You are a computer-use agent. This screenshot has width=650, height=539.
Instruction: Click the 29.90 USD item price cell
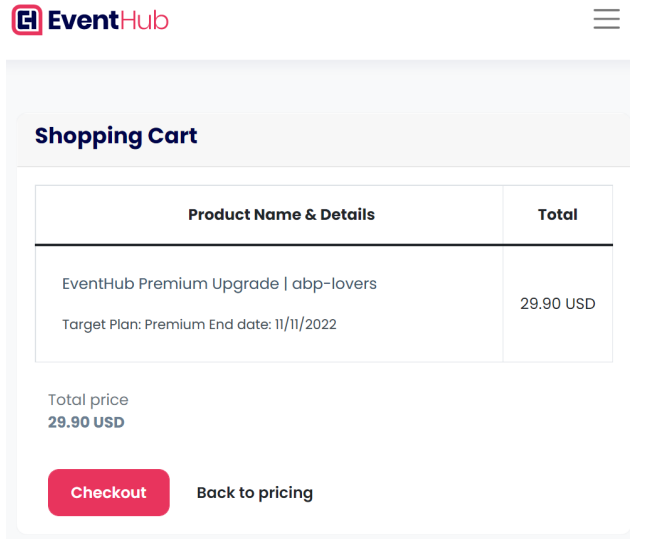point(558,304)
